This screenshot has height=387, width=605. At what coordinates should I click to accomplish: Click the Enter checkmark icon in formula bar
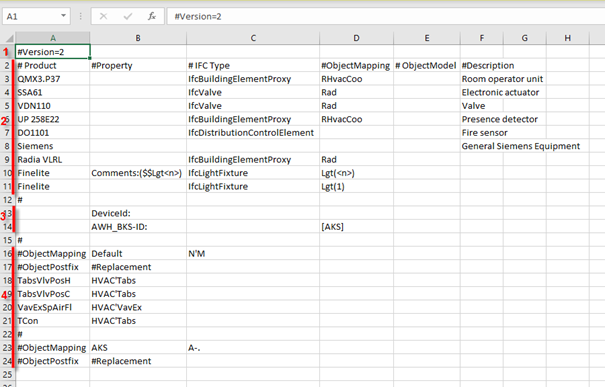[x=128, y=16]
